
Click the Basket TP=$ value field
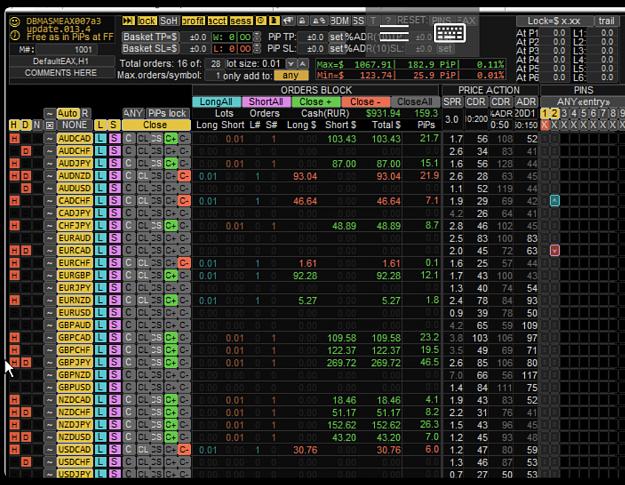(195, 37)
